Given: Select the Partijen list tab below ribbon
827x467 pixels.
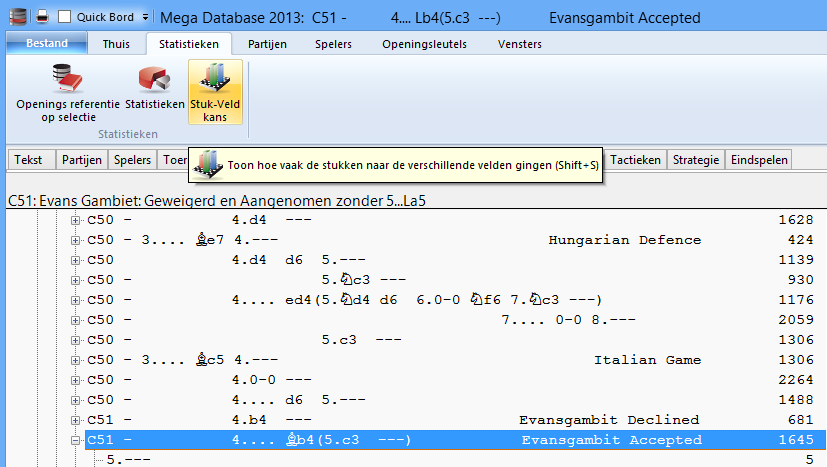Looking at the screenshot, I should [x=82, y=160].
